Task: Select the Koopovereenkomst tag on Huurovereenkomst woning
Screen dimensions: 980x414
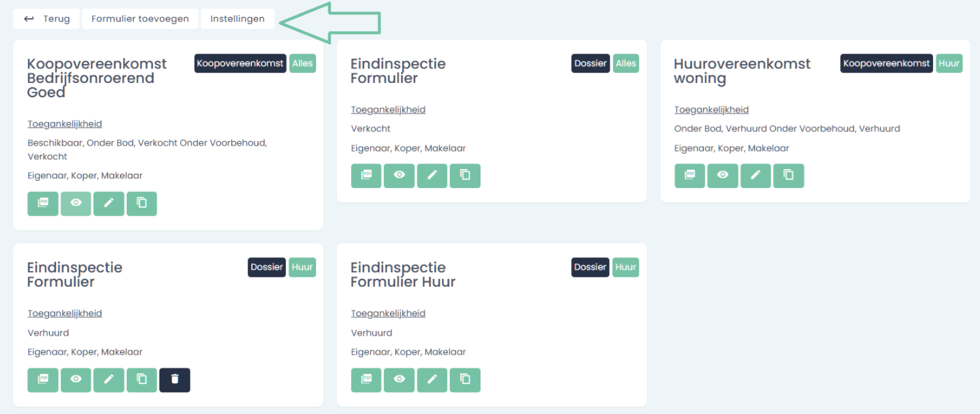Action: pos(887,63)
